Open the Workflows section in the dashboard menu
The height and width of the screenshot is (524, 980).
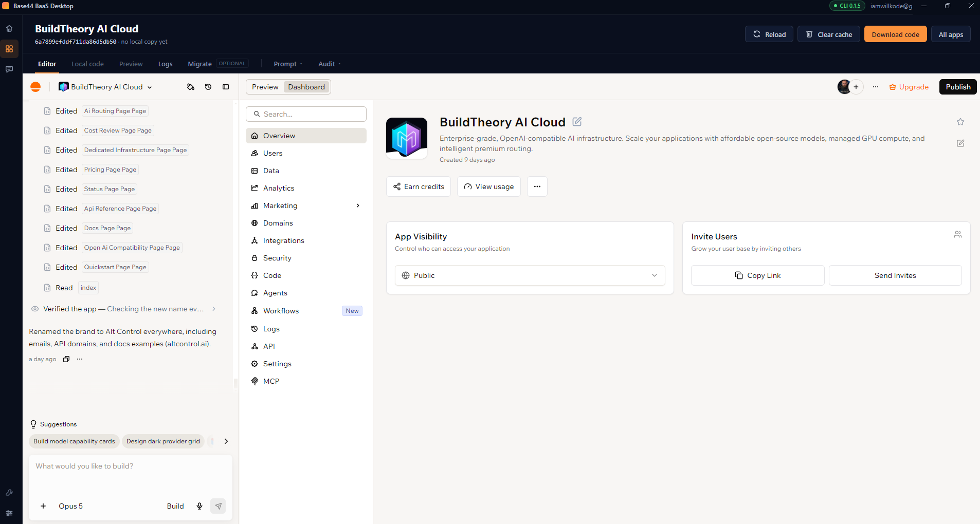point(306,311)
